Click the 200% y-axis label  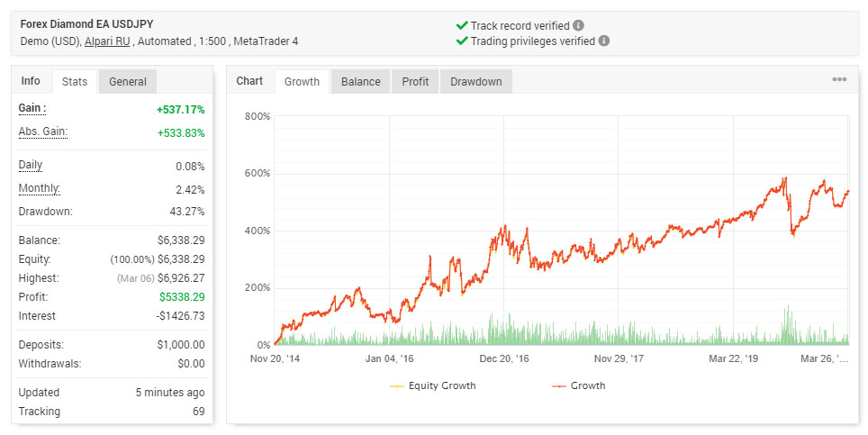[258, 288]
